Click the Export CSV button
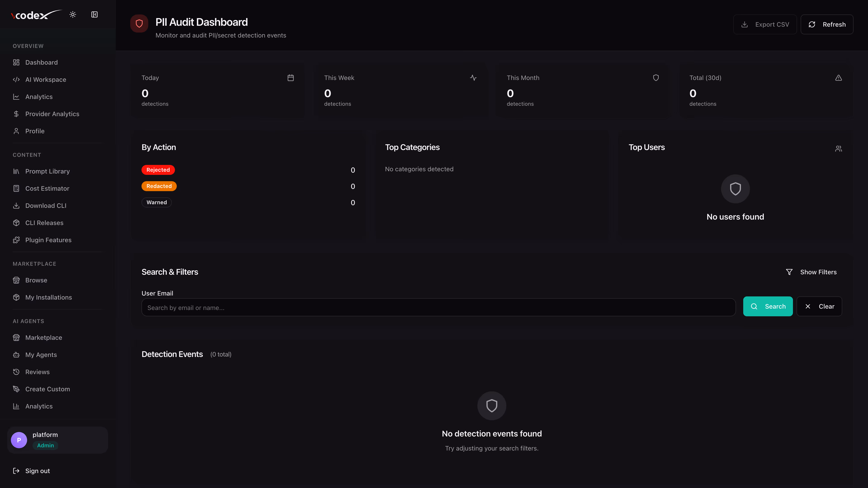This screenshot has height=488, width=868. point(765,24)
